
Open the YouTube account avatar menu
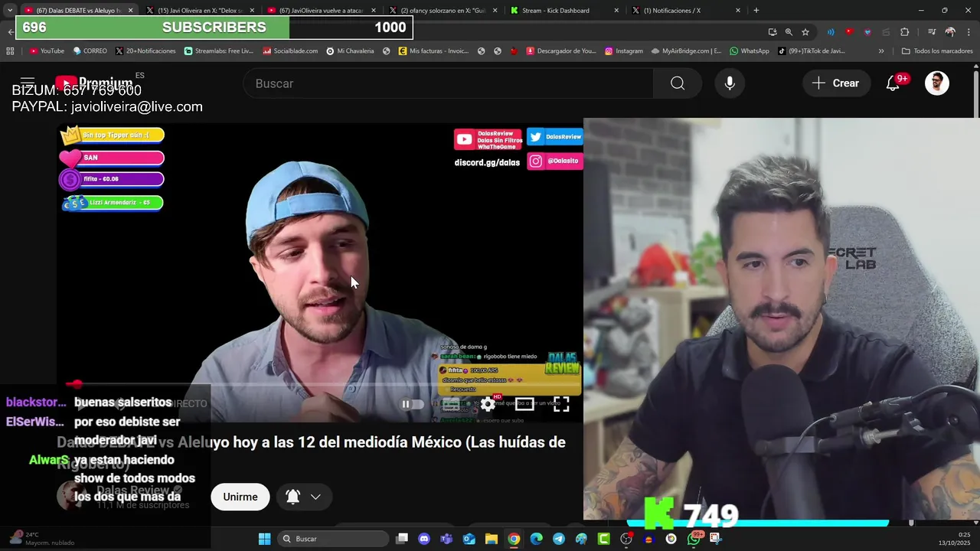937,83
